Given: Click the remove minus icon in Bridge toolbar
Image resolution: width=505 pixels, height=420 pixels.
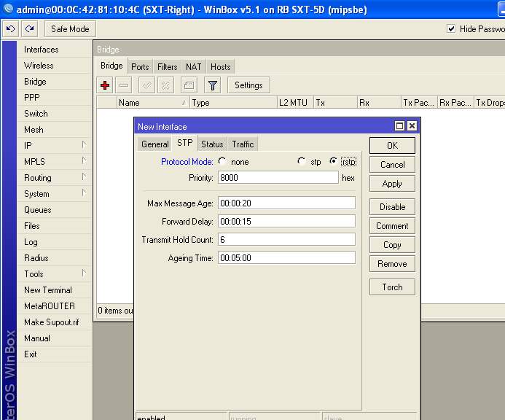Looking at the screenshot, I should (124, 85).
